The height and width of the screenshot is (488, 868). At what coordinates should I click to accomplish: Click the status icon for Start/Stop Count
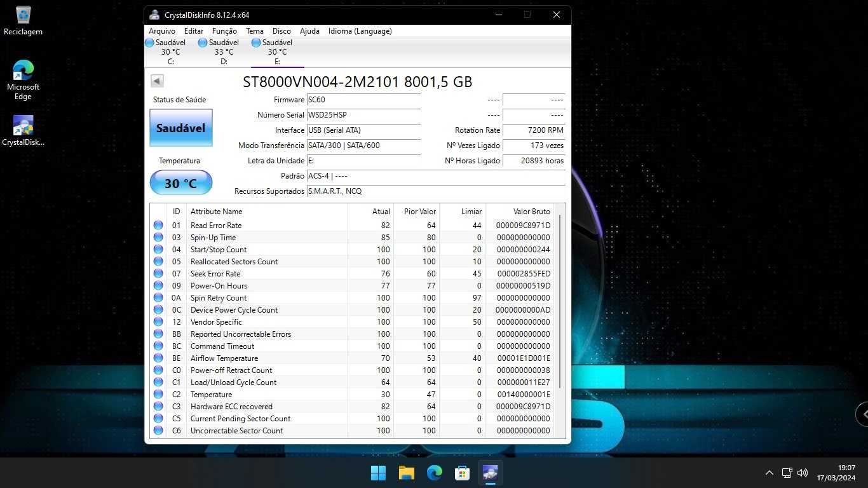(158, 250)
